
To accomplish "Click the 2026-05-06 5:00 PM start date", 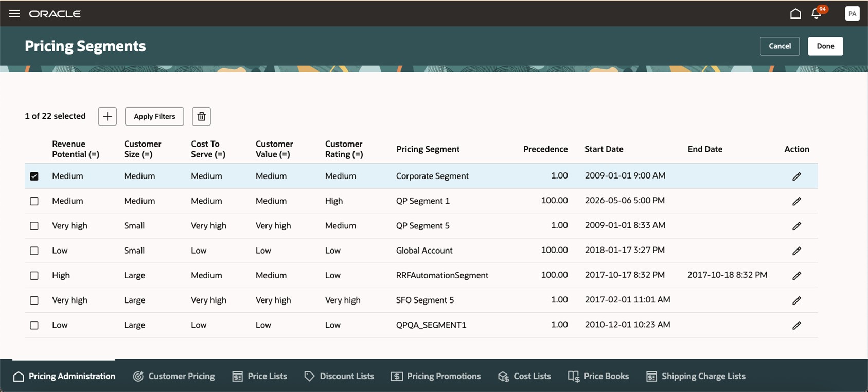I will (x=625, y=200).
